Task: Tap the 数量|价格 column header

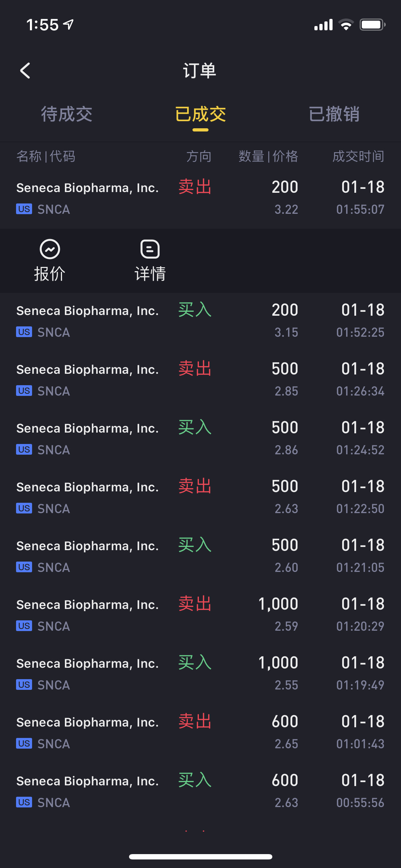Action: point(268,156)
